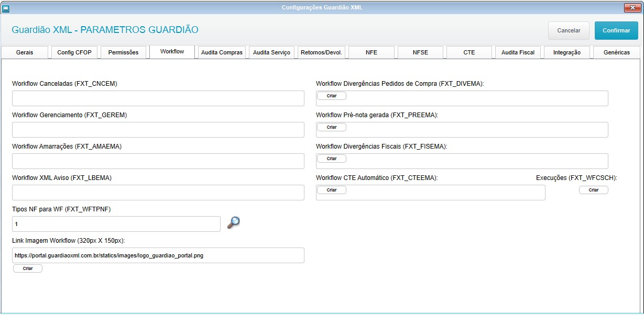Click Criar for Workflow Divergências Fiscais
The height and width of the screenshot is (315, 644).
pos(332,159)
